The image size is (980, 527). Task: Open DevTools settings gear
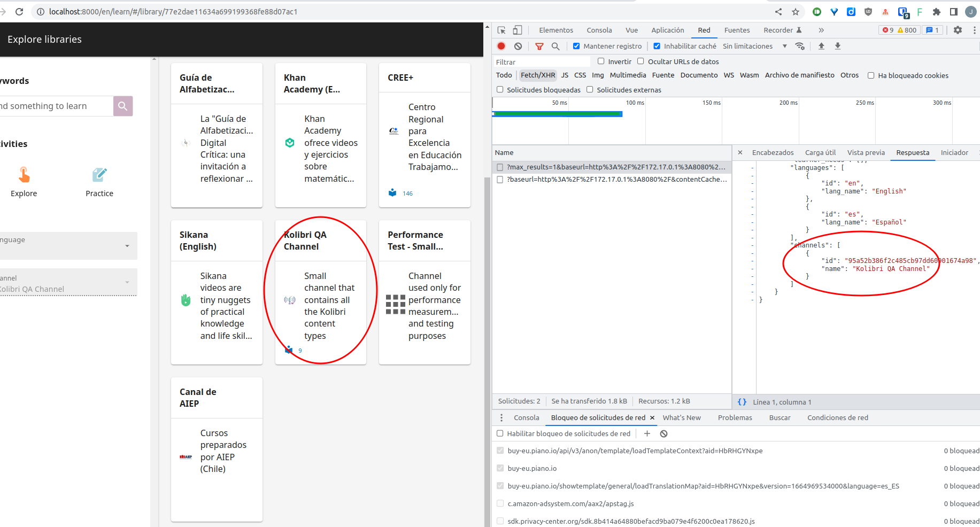tap(958, 30)
